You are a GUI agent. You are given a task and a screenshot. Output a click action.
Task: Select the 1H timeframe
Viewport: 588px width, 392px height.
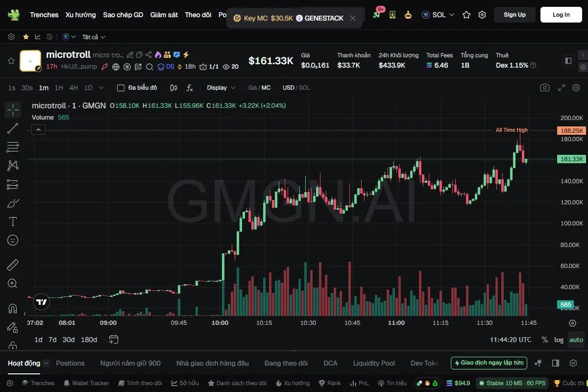coord(59,88)
